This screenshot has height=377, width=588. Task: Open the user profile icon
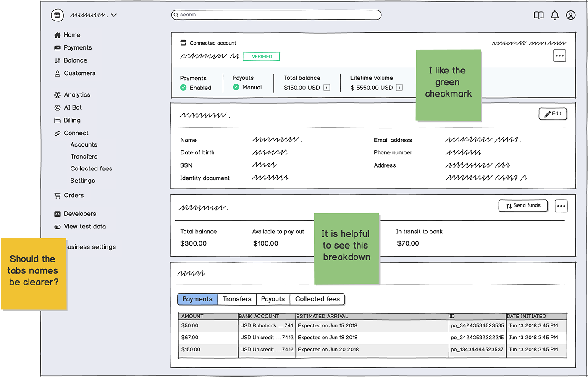[x=570, y=15]
